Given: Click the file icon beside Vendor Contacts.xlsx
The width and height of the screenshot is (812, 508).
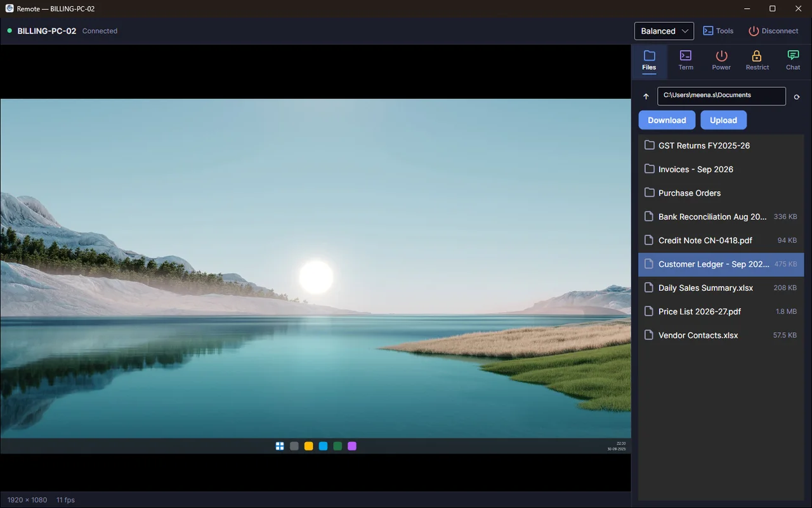Looking at the screenshot, I should tap(649, 335).
